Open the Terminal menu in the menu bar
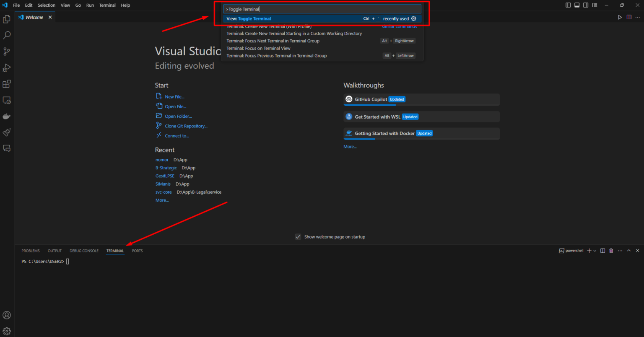 (107, 5)
